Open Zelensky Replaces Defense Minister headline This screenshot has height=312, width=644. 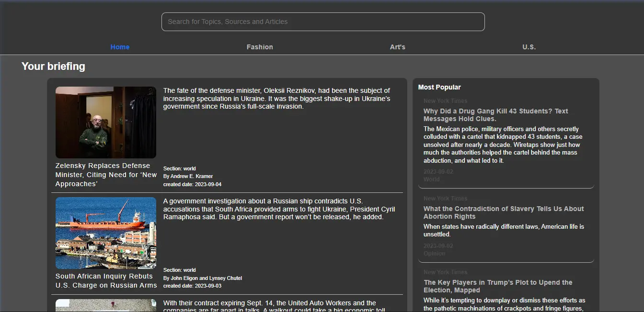click(x=106, y=175)
